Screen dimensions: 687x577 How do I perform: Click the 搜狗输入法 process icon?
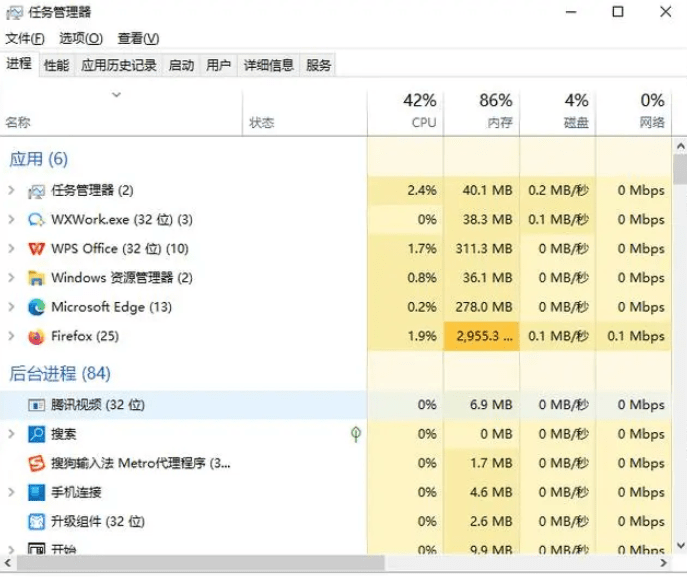point(37,464)
